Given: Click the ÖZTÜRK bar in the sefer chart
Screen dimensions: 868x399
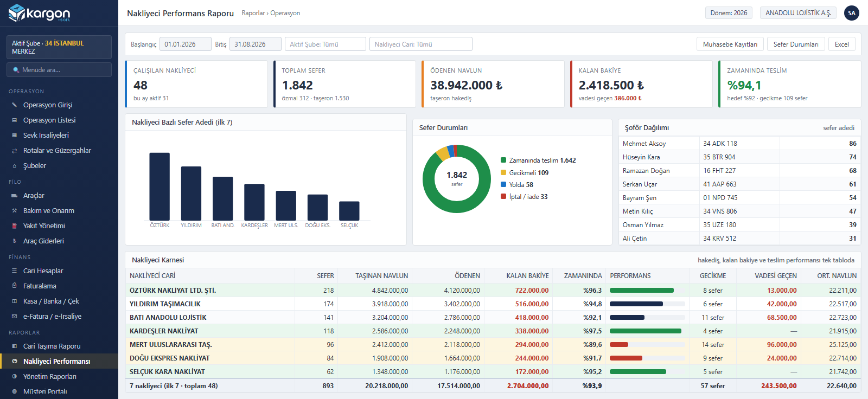Looking at the screenshot, I should click(159, 186).
